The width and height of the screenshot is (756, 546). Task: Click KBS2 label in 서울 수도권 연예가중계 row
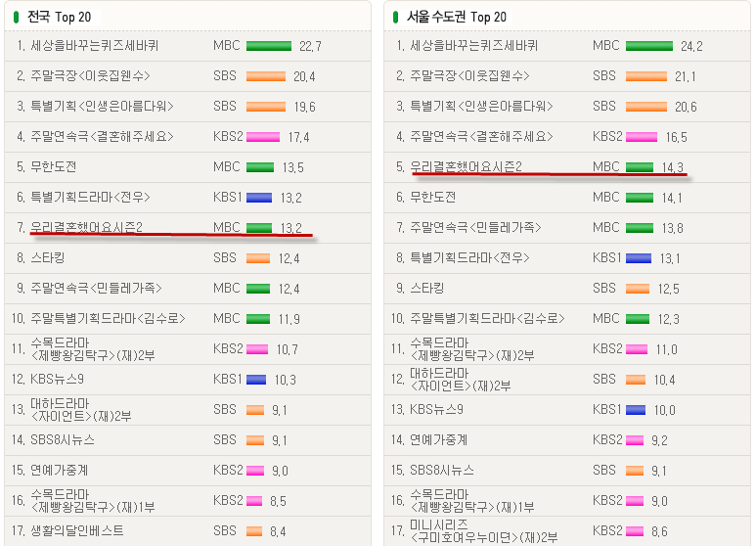tap(607, 440)
